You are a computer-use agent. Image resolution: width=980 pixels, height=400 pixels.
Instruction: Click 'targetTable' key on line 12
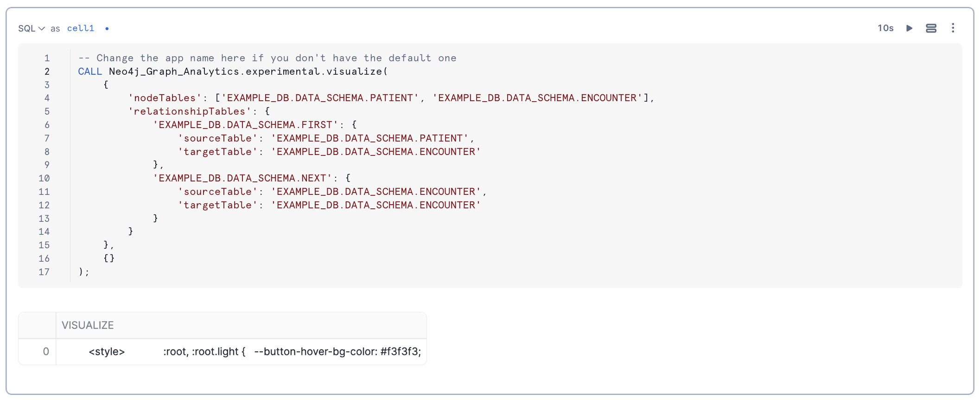pyautogui.click(x=217, y=205)
